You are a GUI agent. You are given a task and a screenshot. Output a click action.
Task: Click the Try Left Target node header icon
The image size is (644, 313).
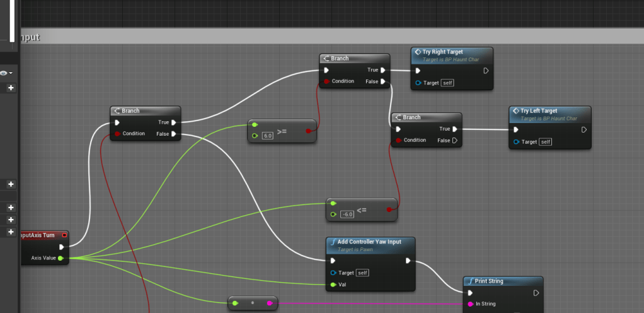(x=515, y=111)
